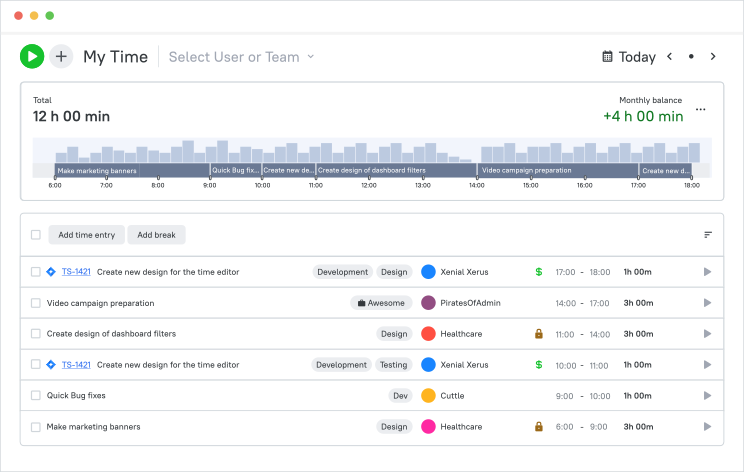
Task: Click the plus icon beside My Time
Action: pos(61,56)
